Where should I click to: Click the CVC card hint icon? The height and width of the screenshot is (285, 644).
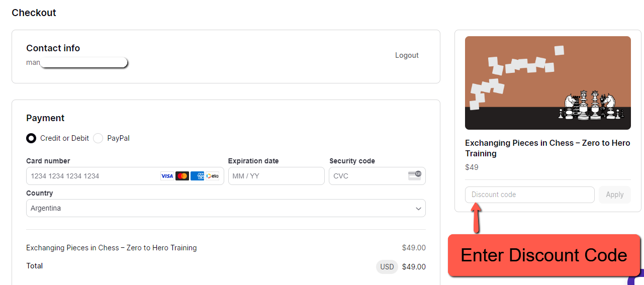click(x=415, y=175)
